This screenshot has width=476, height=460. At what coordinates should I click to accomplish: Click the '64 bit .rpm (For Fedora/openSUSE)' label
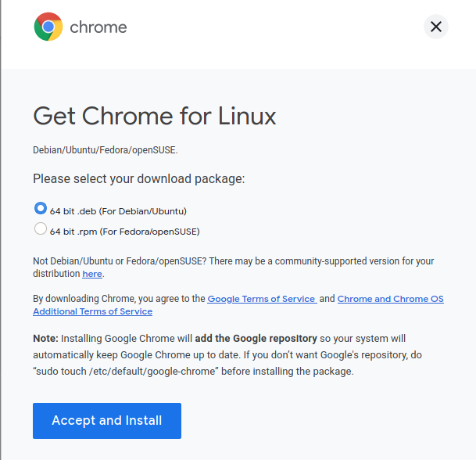[x=125, y=232]
